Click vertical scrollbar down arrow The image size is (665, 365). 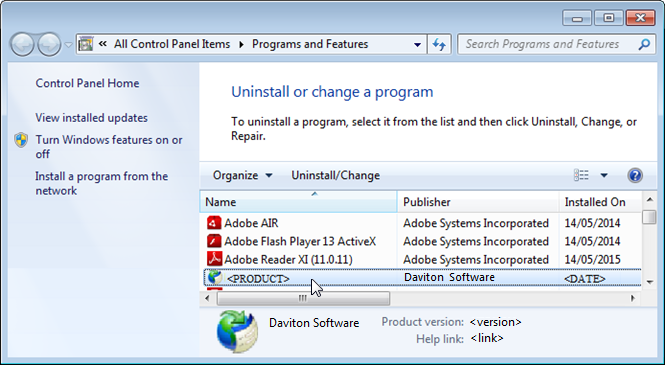click(x=649, y=282)
